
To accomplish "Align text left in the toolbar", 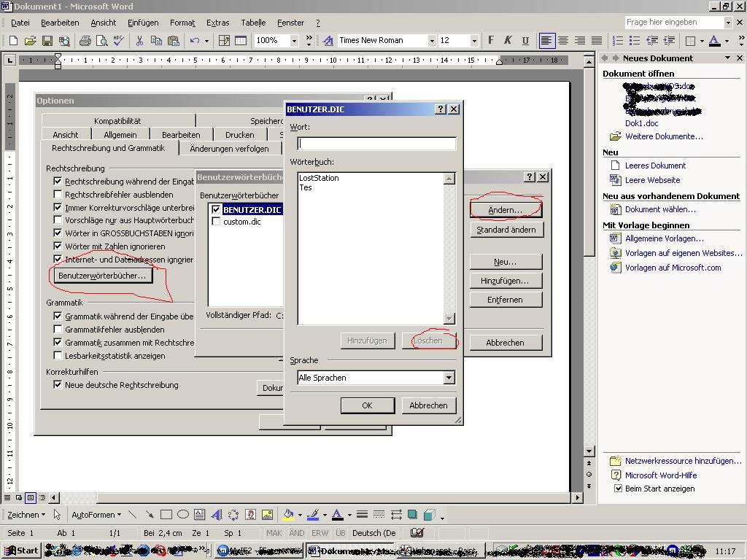I will (546, 41).
